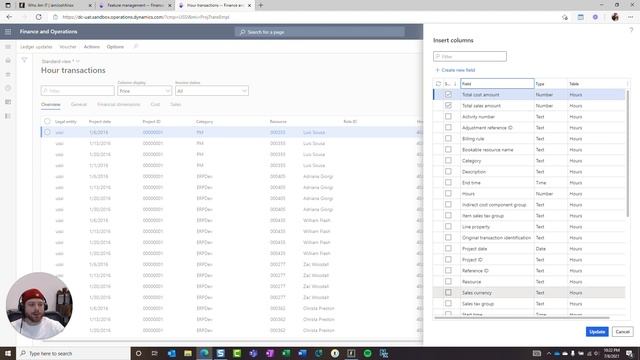Check the Activity number field
Image resolution: width=640 pixels, height=360 pixels.
[x=448, y=116]
